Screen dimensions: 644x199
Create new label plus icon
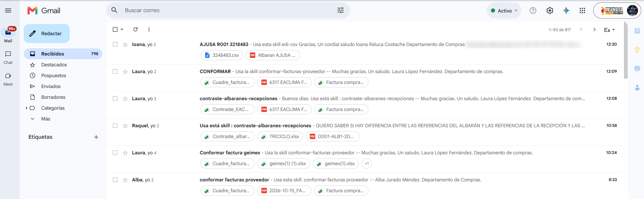(x=96, y=137)
